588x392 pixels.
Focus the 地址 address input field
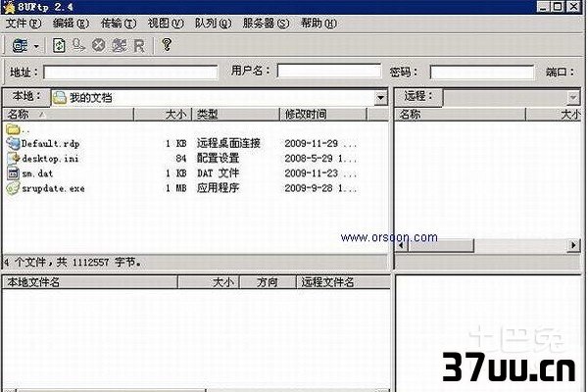click(130, 72)
